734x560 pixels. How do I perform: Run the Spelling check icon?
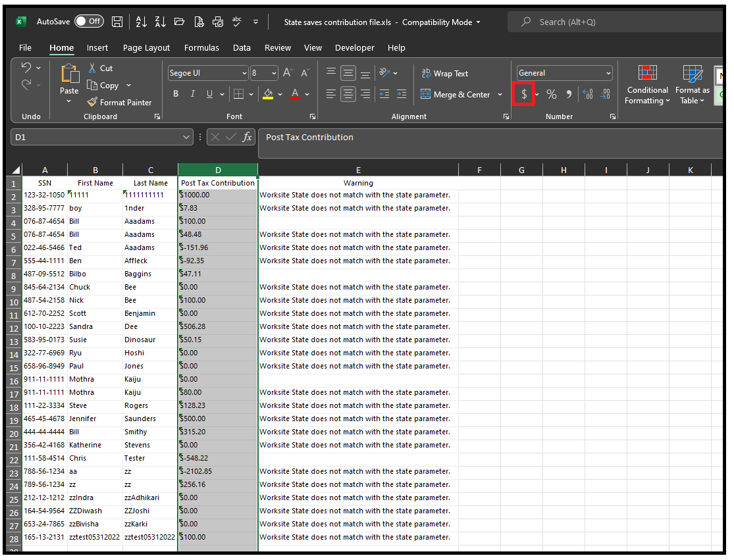(237, 22)
